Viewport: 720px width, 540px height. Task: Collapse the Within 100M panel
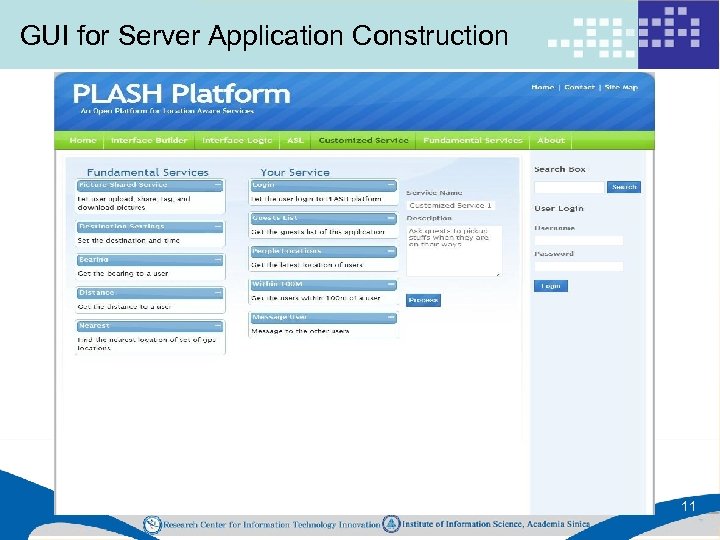(391, 284)
